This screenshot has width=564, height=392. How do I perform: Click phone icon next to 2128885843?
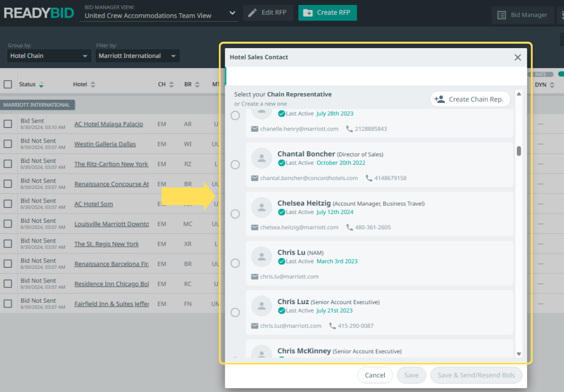349,129
